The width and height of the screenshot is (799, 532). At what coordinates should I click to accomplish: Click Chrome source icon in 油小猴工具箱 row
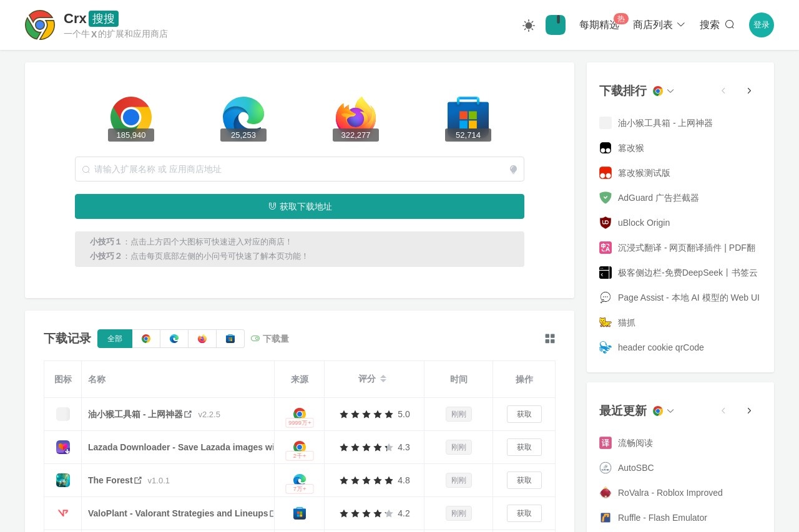tap(300, 414)
